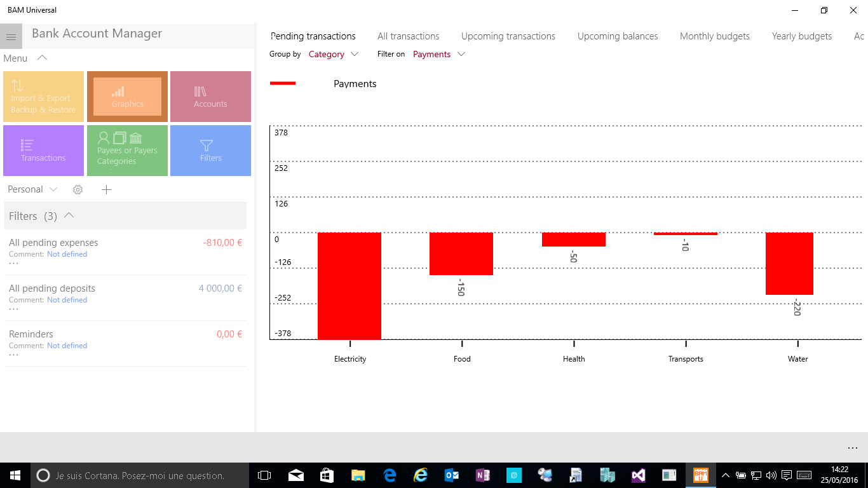Viewport: 868px width, 488px height.
Task: Open the Graphics tile
Action: tap(127, 97)
